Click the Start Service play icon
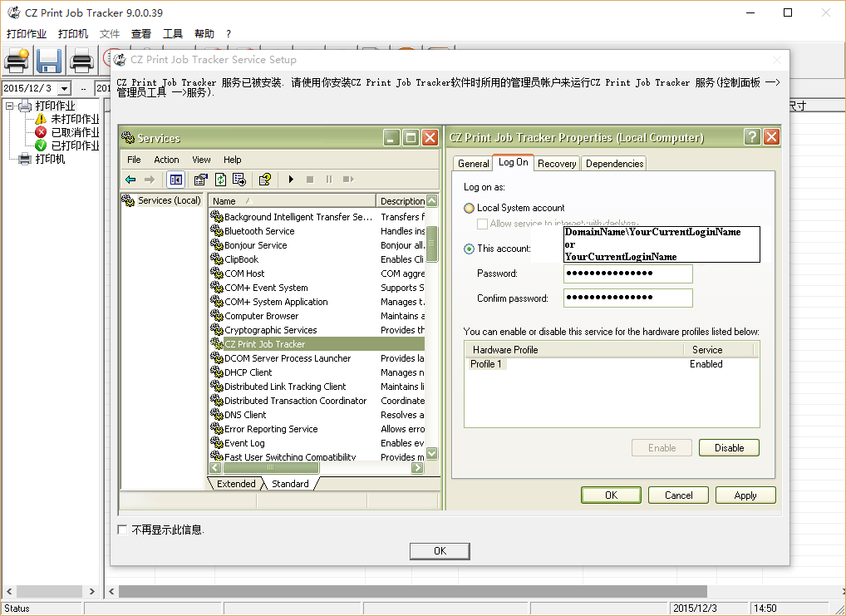The width and height of the screenshot is (846, 616). 291,180
